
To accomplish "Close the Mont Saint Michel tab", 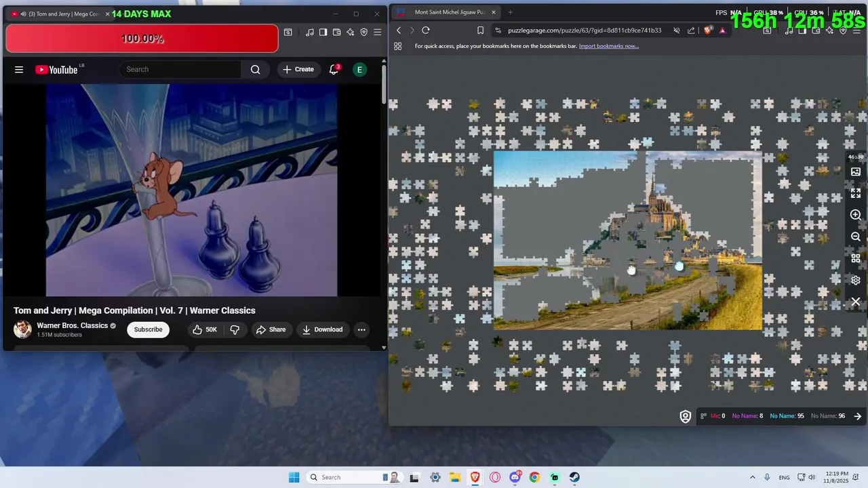I will [x=494, y=12].
